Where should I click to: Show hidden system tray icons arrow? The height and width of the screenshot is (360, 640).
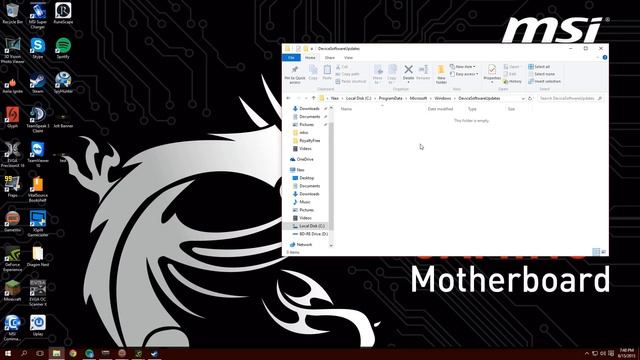[x=587, y=353]
